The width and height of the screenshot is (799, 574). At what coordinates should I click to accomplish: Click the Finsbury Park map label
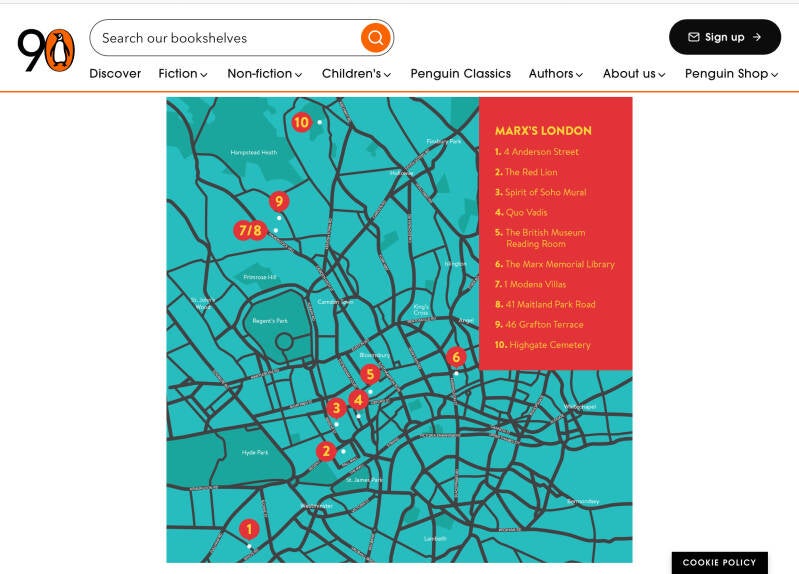pyautogui.click(x=444, y=141)
